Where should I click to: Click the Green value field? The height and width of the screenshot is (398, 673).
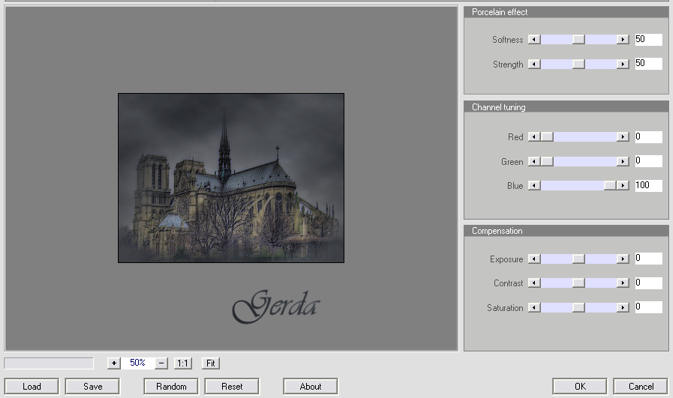648,161
